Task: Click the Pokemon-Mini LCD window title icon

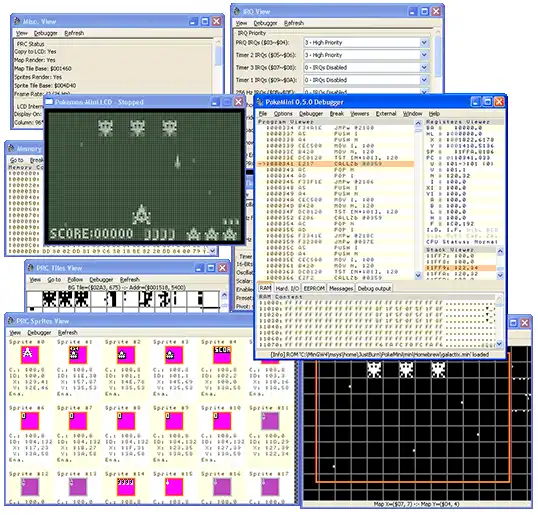Action: pos(49,102)
